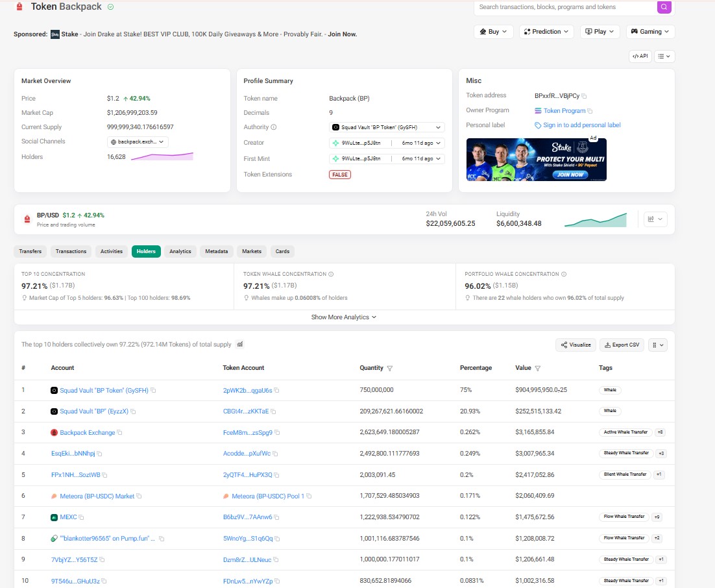The width and height of the screenshot is (715, 588).
Task: Click Sign in to add personal label
Action: 582,125
